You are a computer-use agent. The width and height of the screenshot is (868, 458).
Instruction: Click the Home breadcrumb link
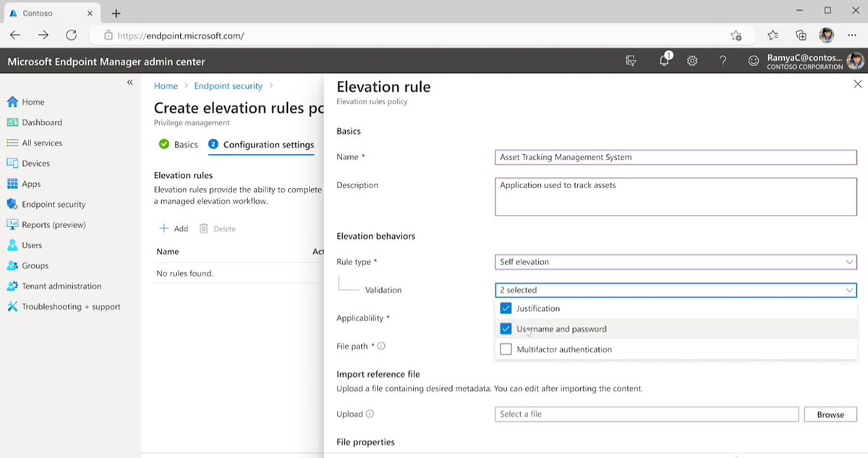[166, 86]
